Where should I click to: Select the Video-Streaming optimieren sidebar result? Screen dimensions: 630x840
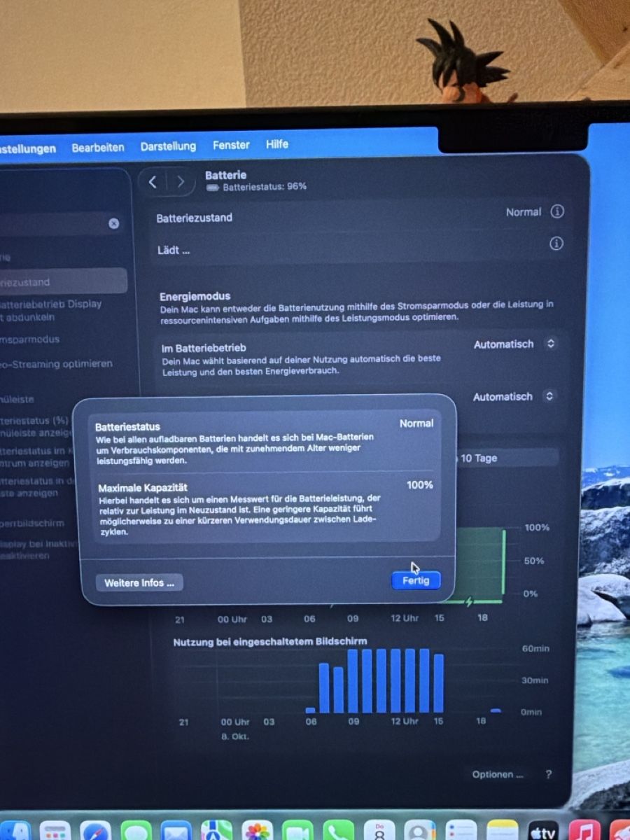pyautogui.click(x=56, y=364)
